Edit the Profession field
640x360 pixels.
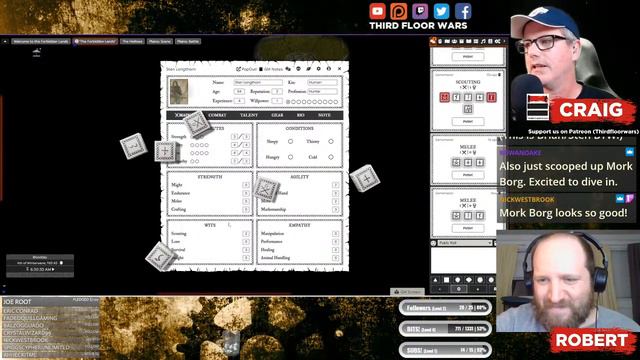point(322,91)
